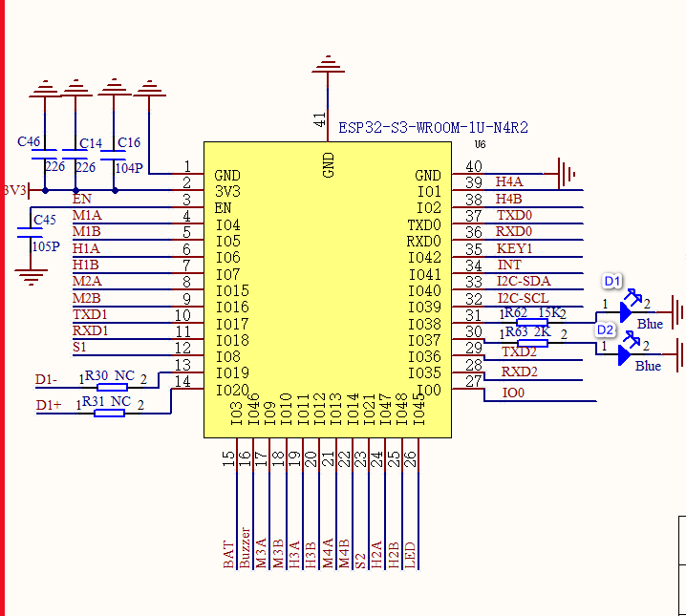This screenshot has height=616, width=686.
Task: Click the 104P value under C16
Action: coord(129,168)
